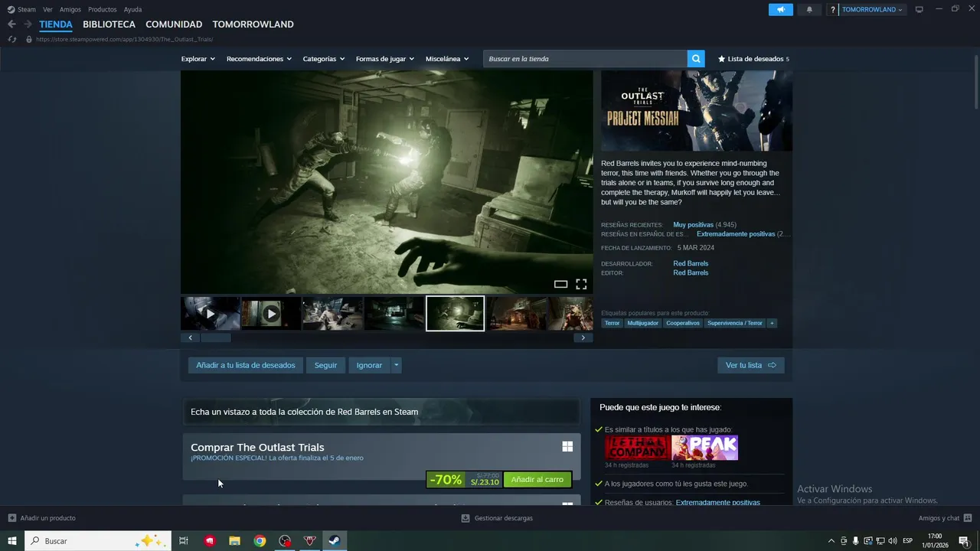
Task: Click the thumbnail strip scrollbar handle
Action: [x=215, y=337]
